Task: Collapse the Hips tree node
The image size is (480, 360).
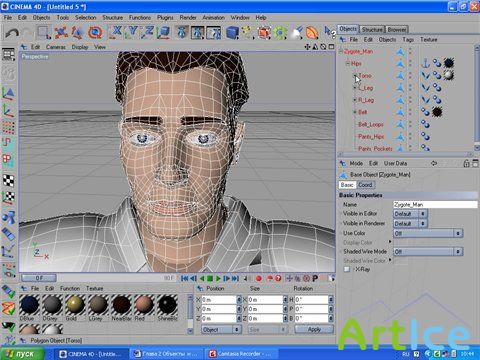Action: click(347, 63)
